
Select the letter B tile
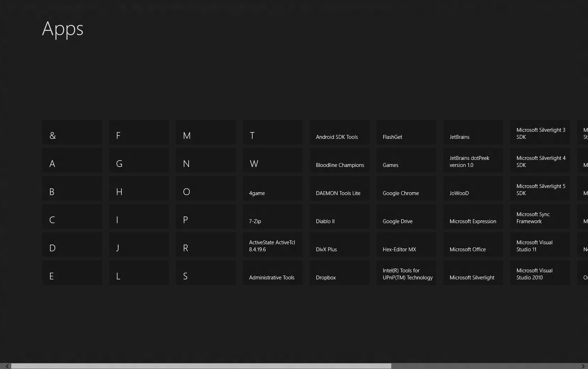pos(72,188)
